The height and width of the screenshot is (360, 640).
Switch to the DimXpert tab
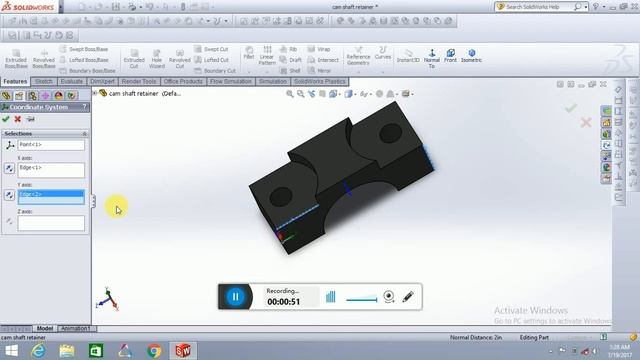[102, 81]
